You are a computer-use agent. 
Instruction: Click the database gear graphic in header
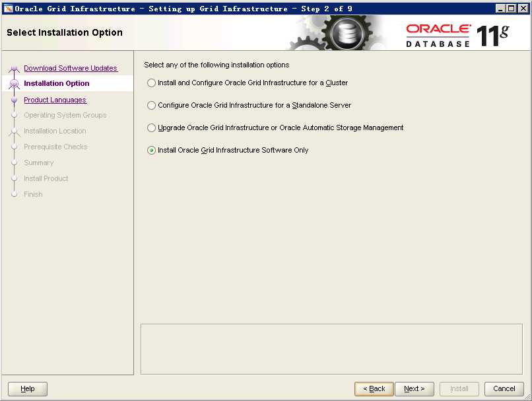[347, 33]
